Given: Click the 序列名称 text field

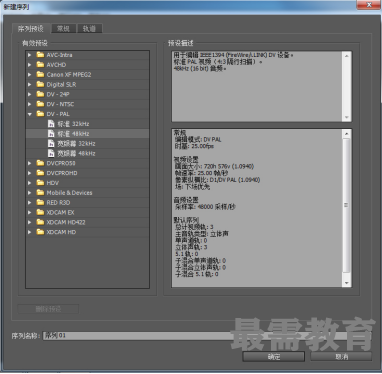Looking at the screenshot, I should [x=207, y=336].
